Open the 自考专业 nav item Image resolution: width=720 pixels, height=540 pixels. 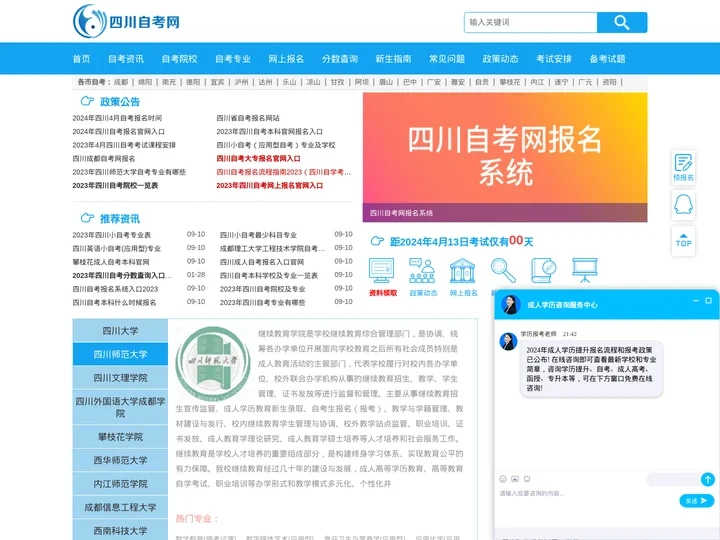(x=233, y=59)
